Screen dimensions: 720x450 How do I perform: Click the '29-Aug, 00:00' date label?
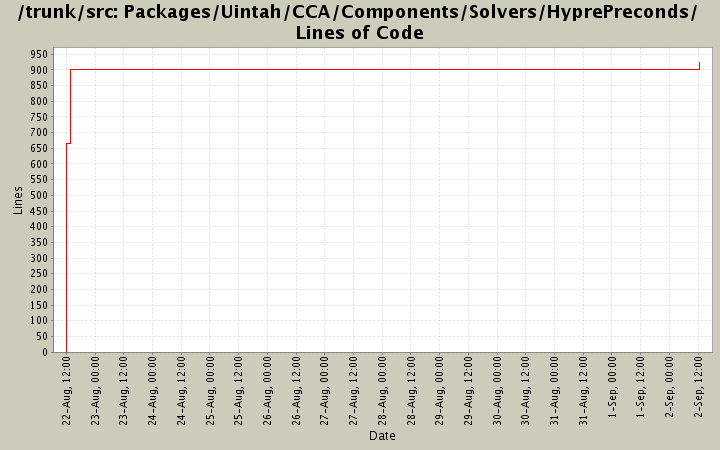[439, 390]
